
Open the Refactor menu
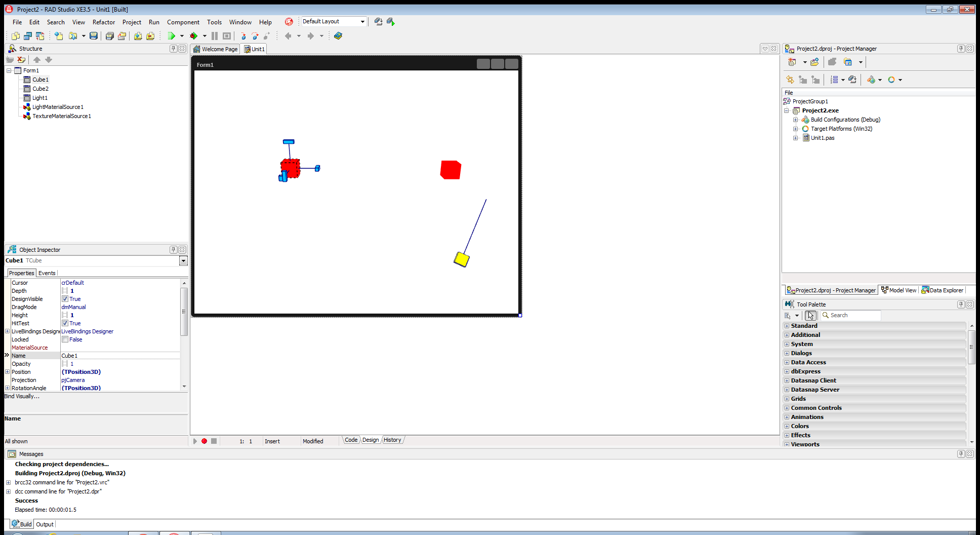tap(104, 22)
